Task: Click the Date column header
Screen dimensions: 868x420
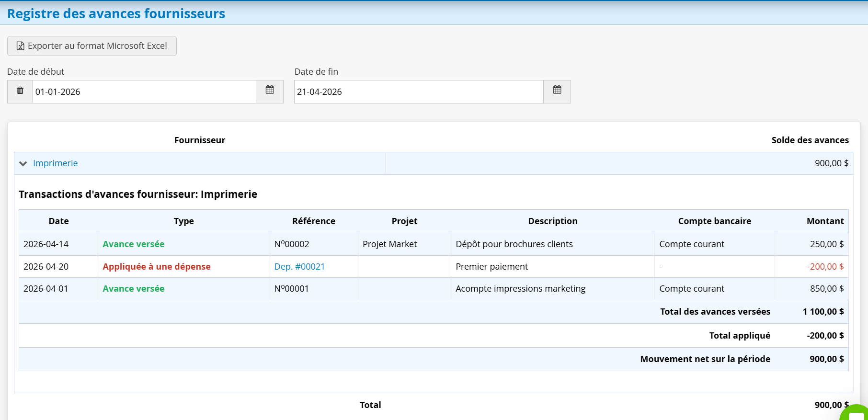Action: [59, 221]
